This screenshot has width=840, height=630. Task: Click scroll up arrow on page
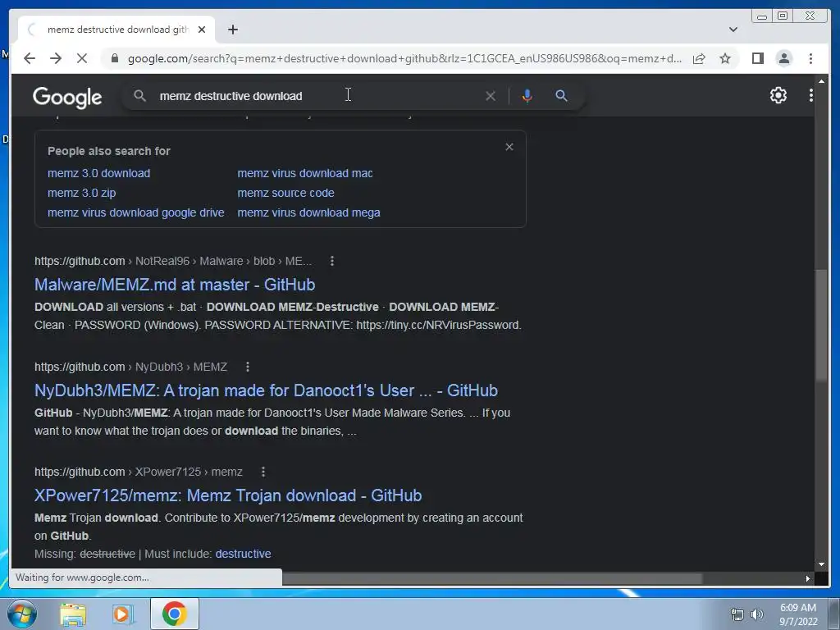click(x=821, y=81)
